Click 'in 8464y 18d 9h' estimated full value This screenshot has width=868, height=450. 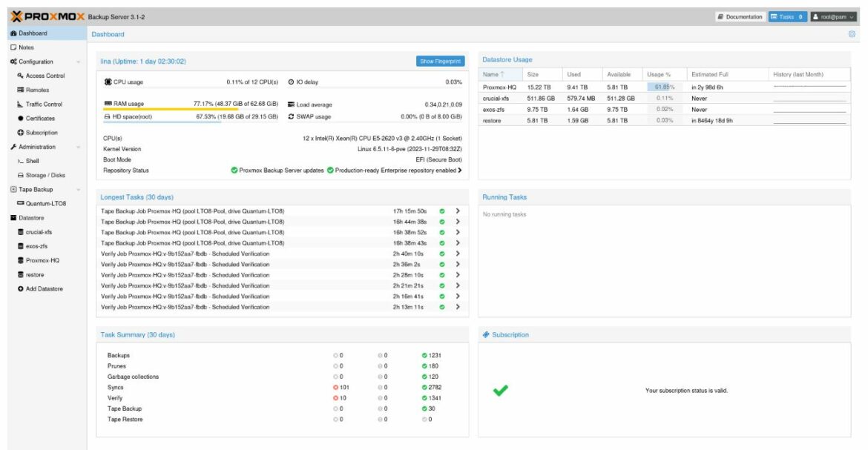[x=712, y=121]
